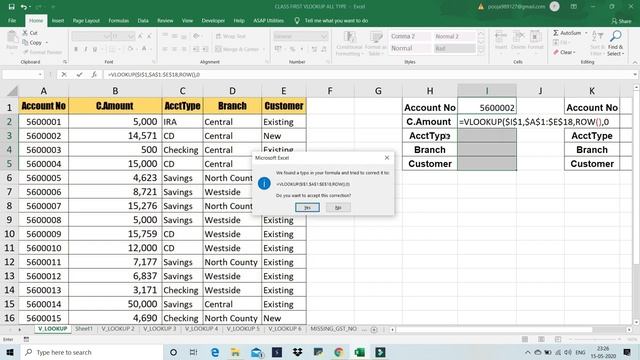This screenshot has width=640, height=360.
Task: Close the Microsoft Excel typo dialog
Action: [x=387, y=158]
